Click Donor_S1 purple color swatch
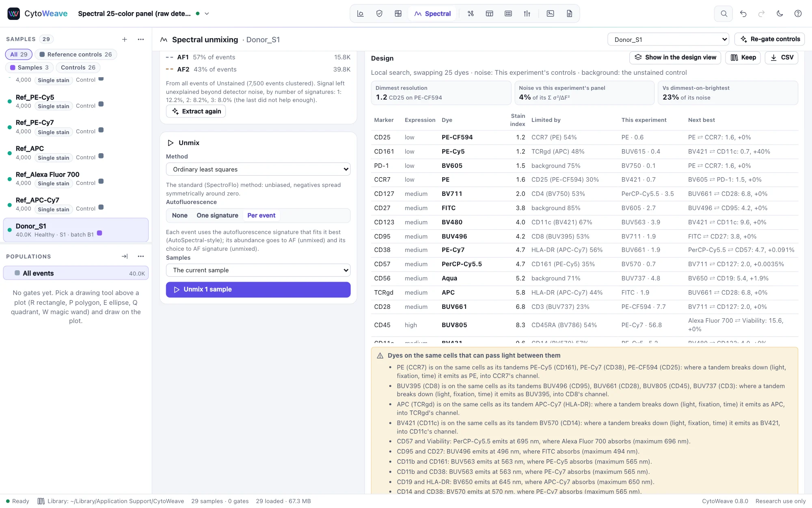This screenshot has height=508, width=812. coord(99,233)
